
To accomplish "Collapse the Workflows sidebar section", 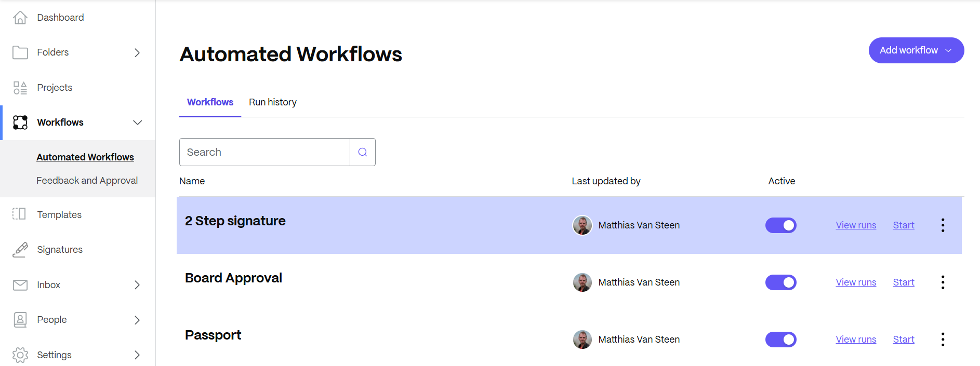I will point(137,123).
